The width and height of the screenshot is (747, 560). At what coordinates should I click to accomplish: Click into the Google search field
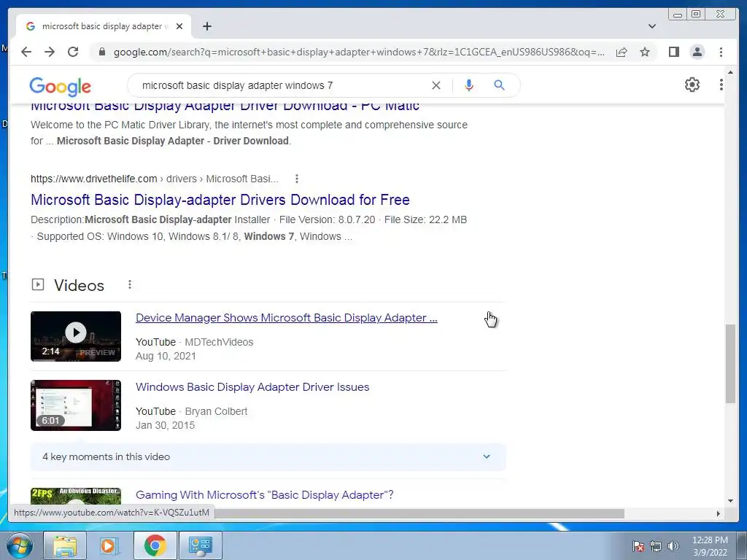coord(281,85)
